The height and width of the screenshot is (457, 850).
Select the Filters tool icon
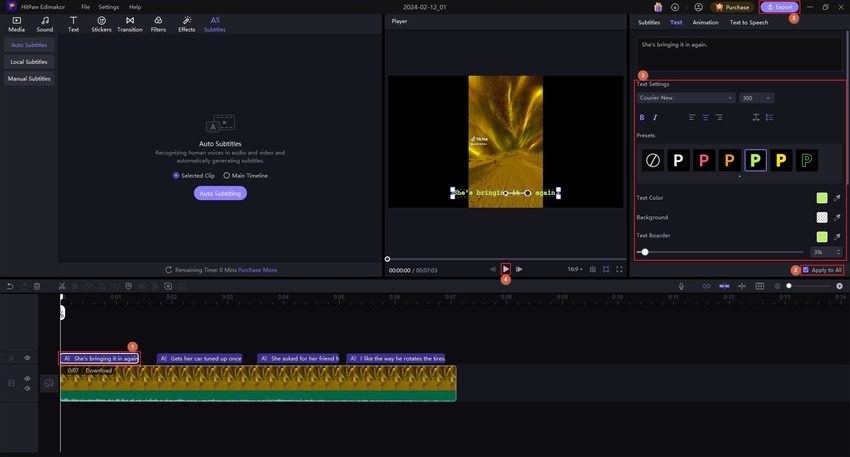158,24
